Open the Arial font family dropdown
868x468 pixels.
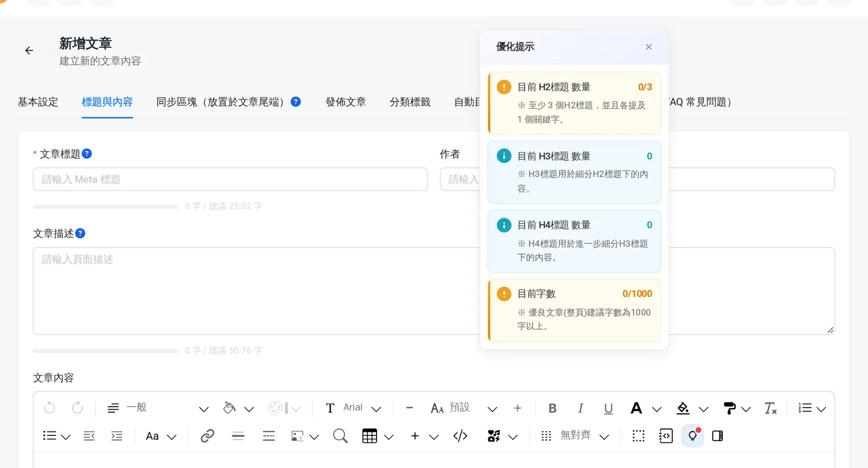pos(354,408)
